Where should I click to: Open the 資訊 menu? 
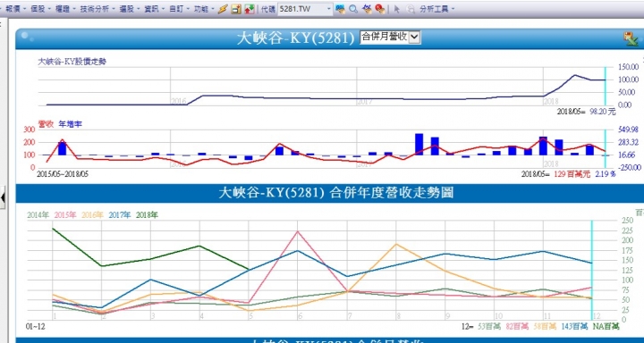tap(154, 9)
